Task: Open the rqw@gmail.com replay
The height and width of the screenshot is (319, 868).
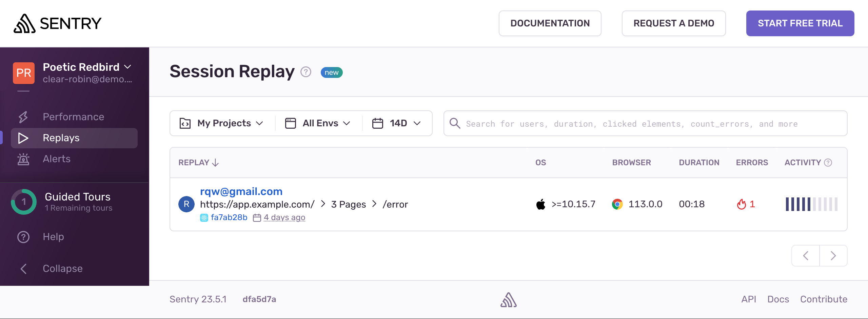Action: point(241,191)
